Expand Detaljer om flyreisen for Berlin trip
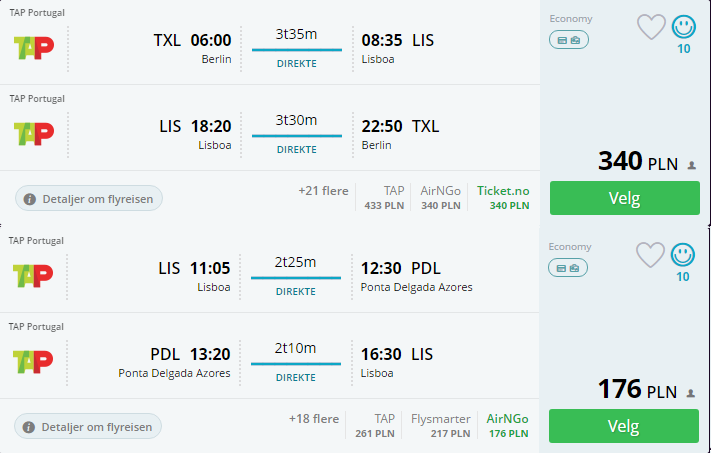Screen dimensions: 711x453 [89, 199]
